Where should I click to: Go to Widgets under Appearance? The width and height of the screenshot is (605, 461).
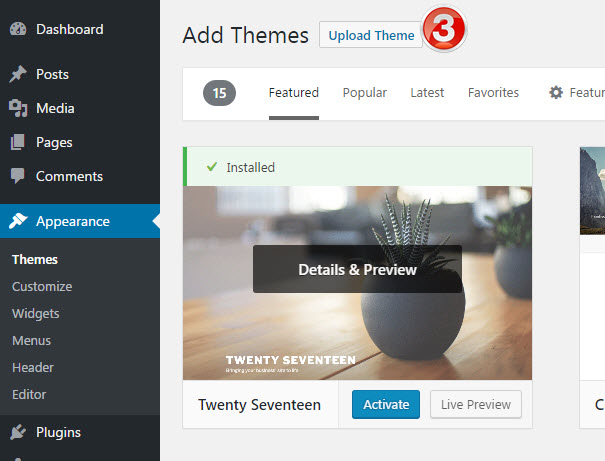[35, 313]
